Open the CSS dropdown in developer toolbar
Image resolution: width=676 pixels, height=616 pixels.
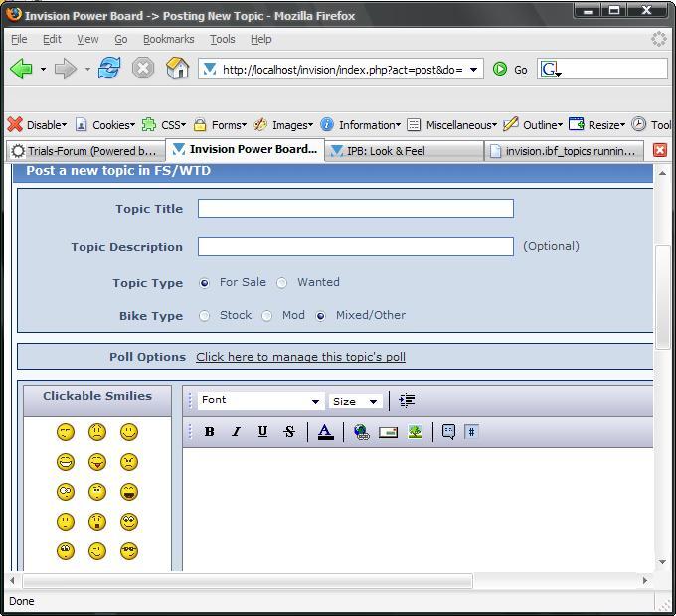(164, 125)
